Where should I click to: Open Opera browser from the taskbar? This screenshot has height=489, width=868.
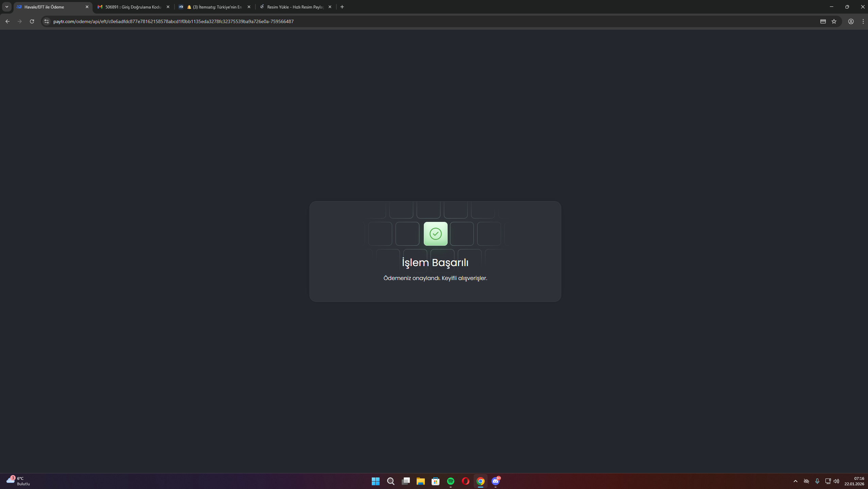pyautogui.click(x=465, y=481)
